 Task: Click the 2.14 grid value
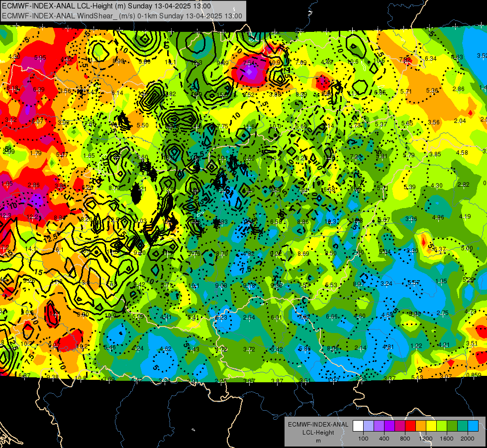(360, 348)
